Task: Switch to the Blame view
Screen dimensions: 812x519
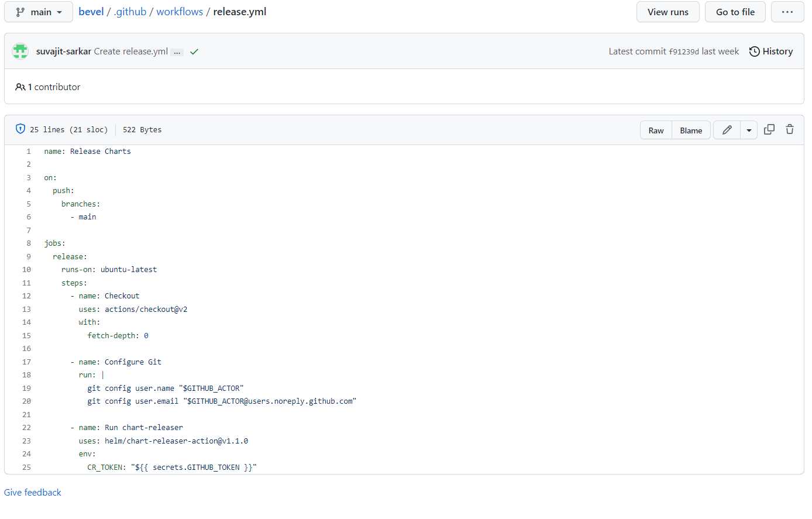Action: [x=691, y=130]
